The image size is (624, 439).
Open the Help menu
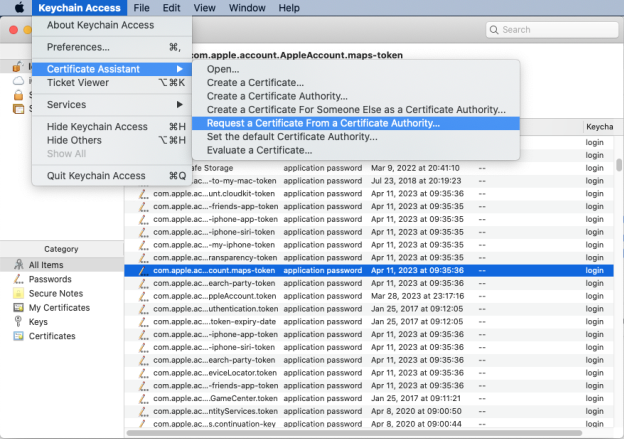pyautogui.click(x=289, y=8)
